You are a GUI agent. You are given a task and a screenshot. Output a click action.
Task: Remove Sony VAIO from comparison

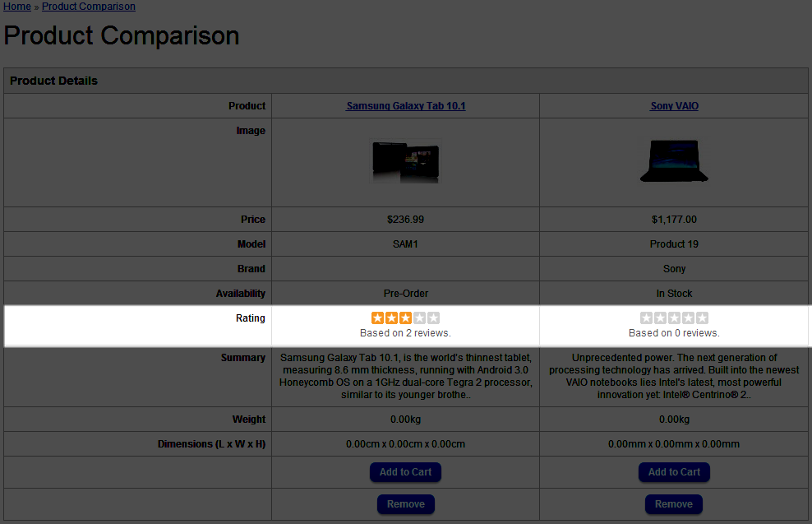[x=674, y=504]
